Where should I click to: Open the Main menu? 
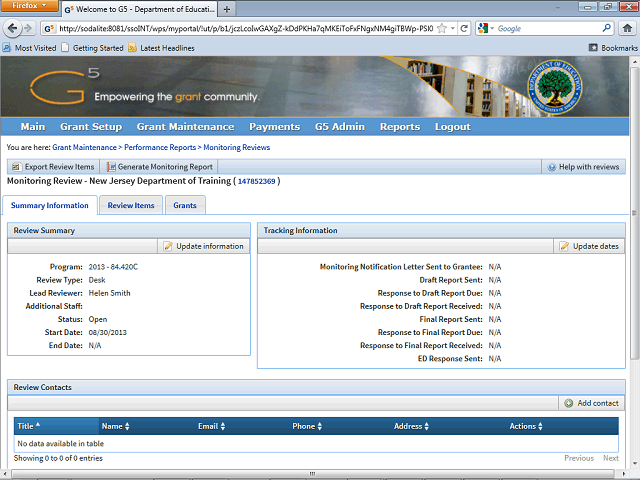[33, 127]
